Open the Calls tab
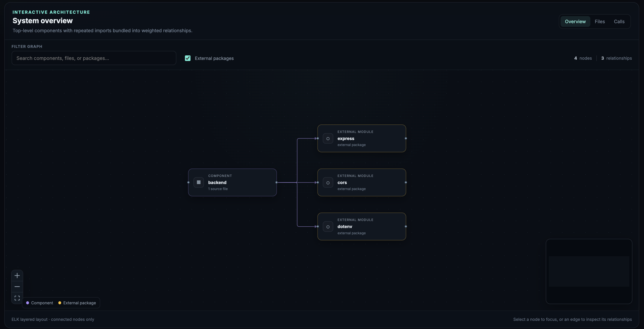 [619, 21]
